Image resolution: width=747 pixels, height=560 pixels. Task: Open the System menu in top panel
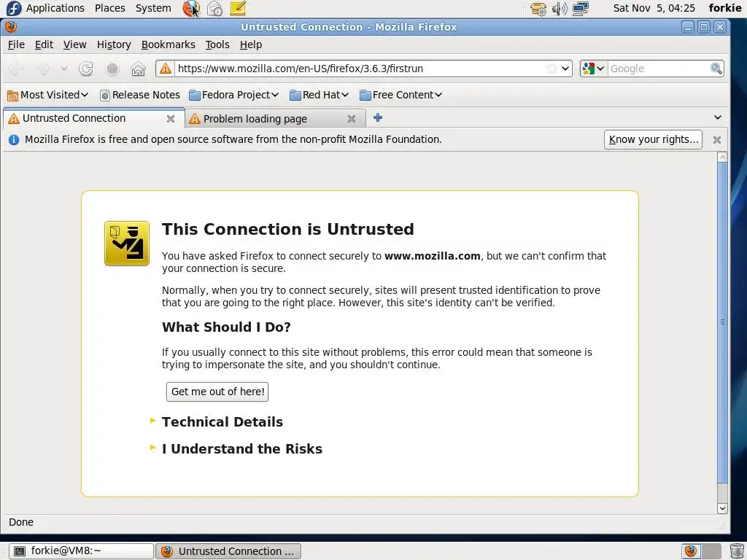pos(153,8)
